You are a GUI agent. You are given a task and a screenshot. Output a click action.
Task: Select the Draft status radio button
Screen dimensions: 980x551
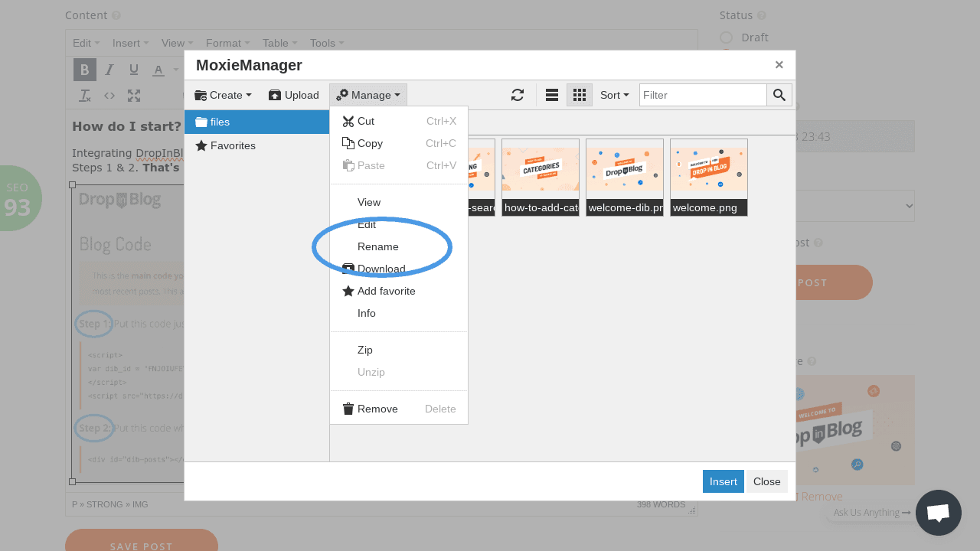point(726,37)
